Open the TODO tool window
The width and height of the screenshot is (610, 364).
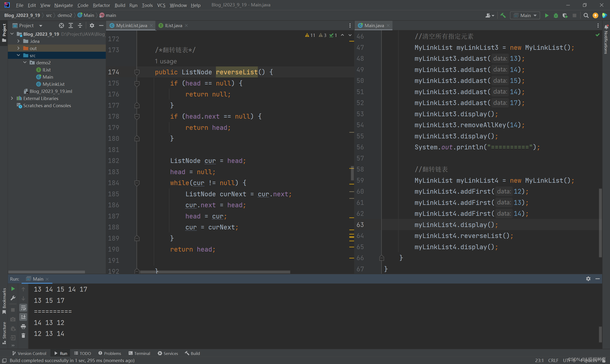(83, 353)
